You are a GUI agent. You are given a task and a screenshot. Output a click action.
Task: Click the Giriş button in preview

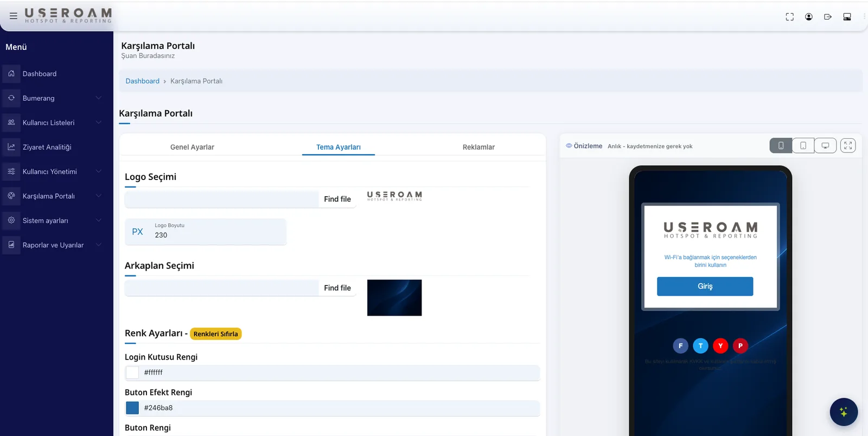[705, 286]
